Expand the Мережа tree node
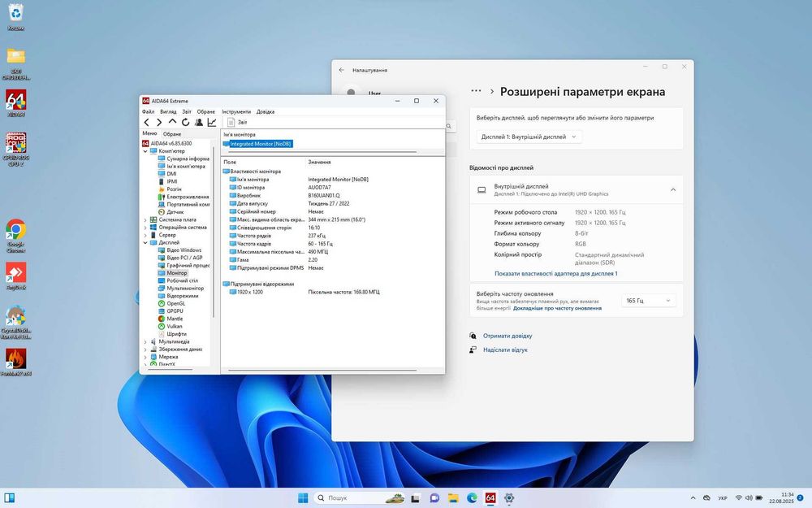 tap(145, 357)
